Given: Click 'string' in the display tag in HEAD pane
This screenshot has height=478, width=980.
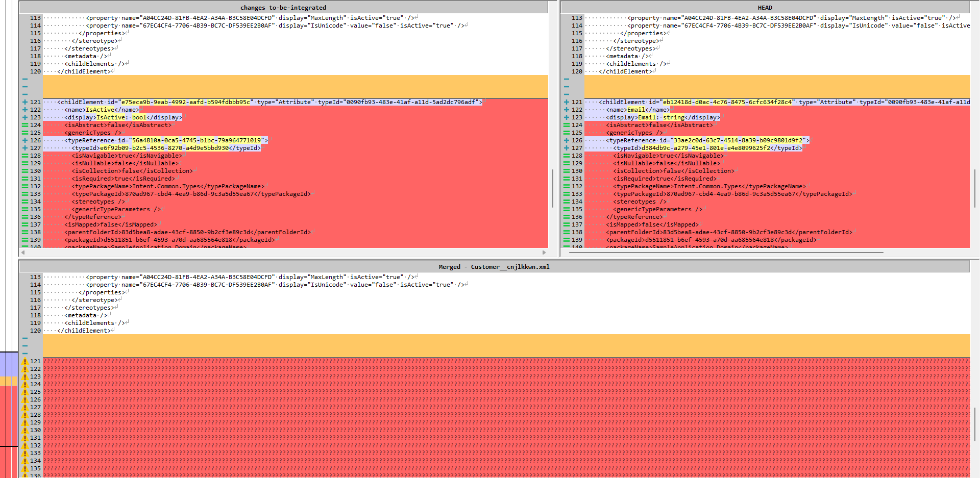Looking at the screenshot, I should (674, 117).
